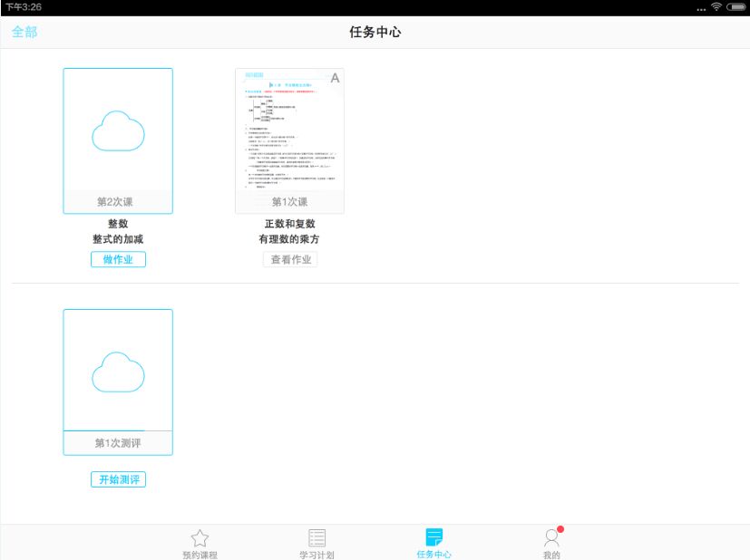
Task: Select the 整式的加减 lesson title
Action: [x=118, y=239]
